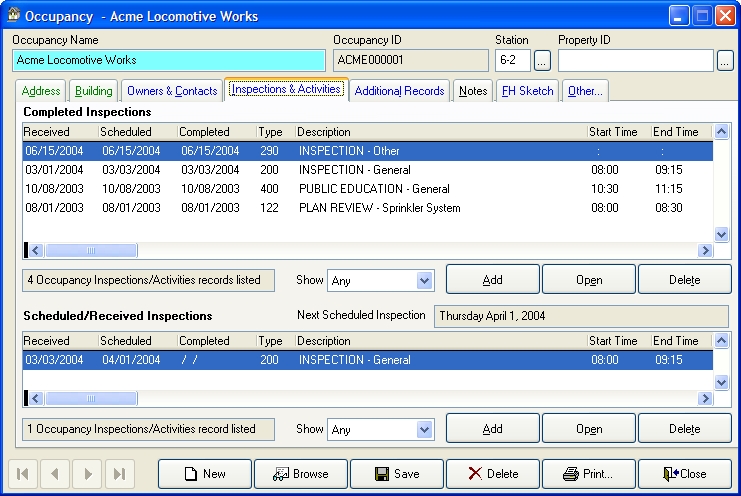
Task: Click Scheduled Inspections horizontal scrollbar thumb
Action: tap(91, 399)
